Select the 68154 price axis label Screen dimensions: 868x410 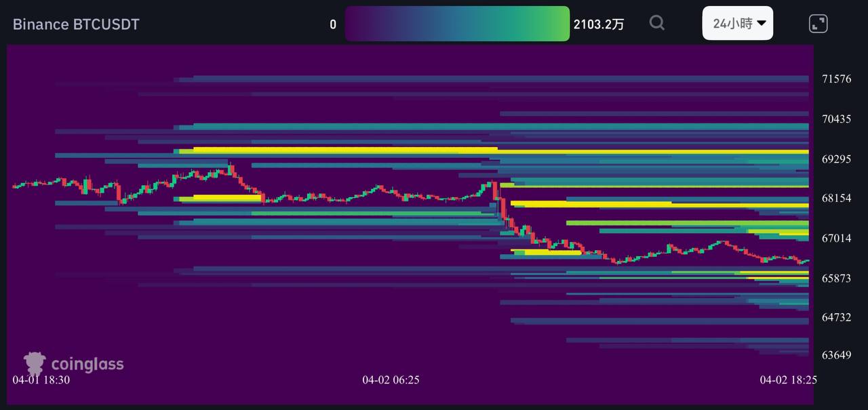[835, 199]
